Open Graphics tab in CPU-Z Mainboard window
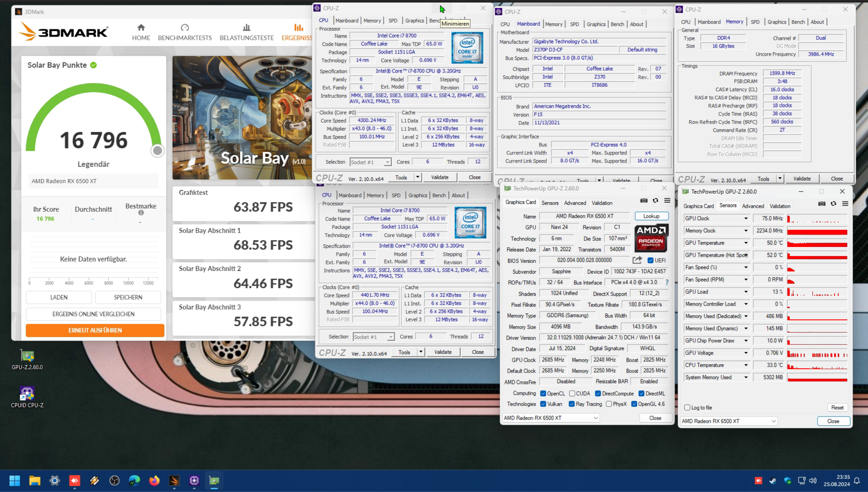 click(x=596, y=24)
